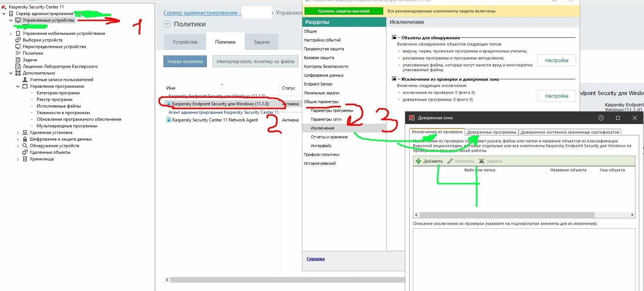Click Импортировать политику из файла button
The height and width of the screenshot is (291, 644).
pyautogui.click(x=255, y=61)
